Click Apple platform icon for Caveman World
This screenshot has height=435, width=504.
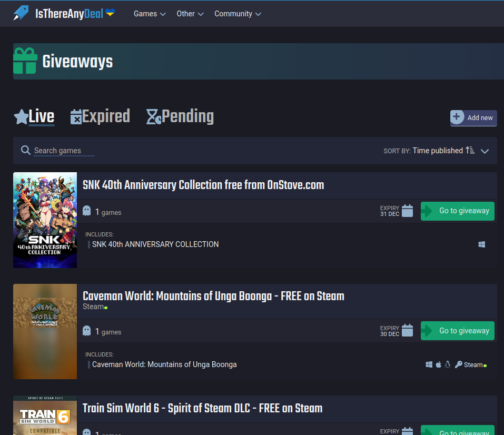(438, 364)
